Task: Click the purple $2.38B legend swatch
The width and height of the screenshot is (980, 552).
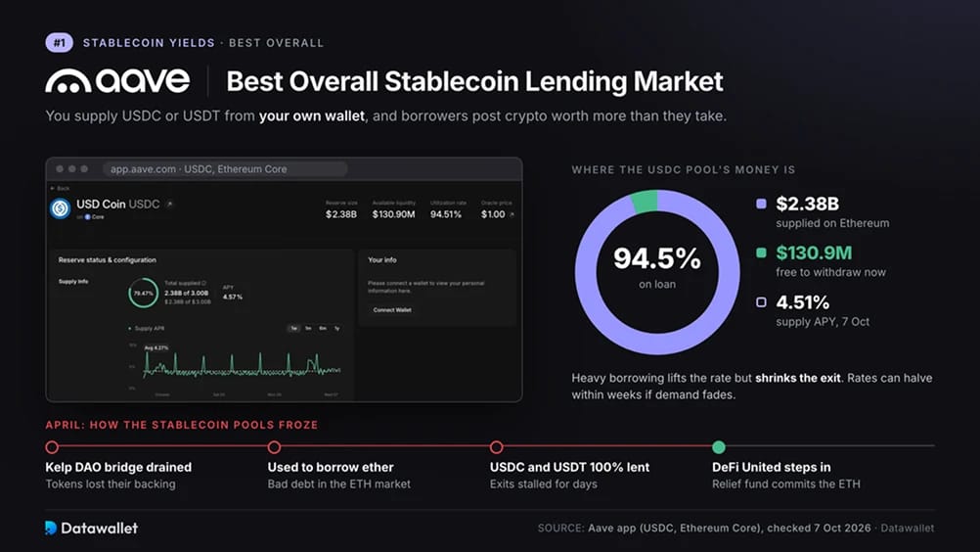Action: pos(761,204)
